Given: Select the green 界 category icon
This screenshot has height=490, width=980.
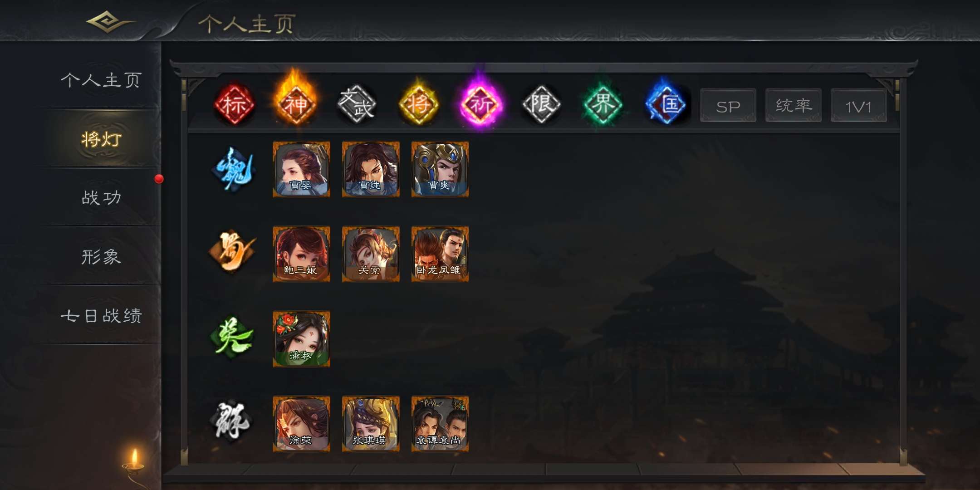Looking at the screenshot, I should 603,104.
